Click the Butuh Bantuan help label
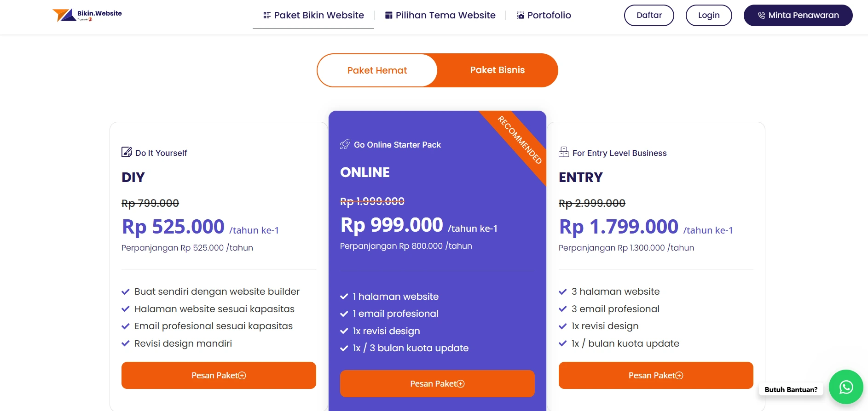868x411 pixels. click(x=791, y=389)
